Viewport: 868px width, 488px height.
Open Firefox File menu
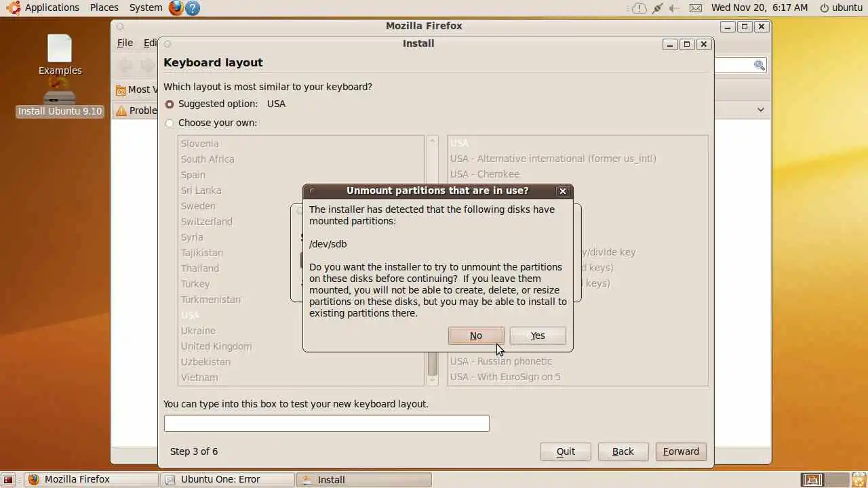[x=125, y=43]
